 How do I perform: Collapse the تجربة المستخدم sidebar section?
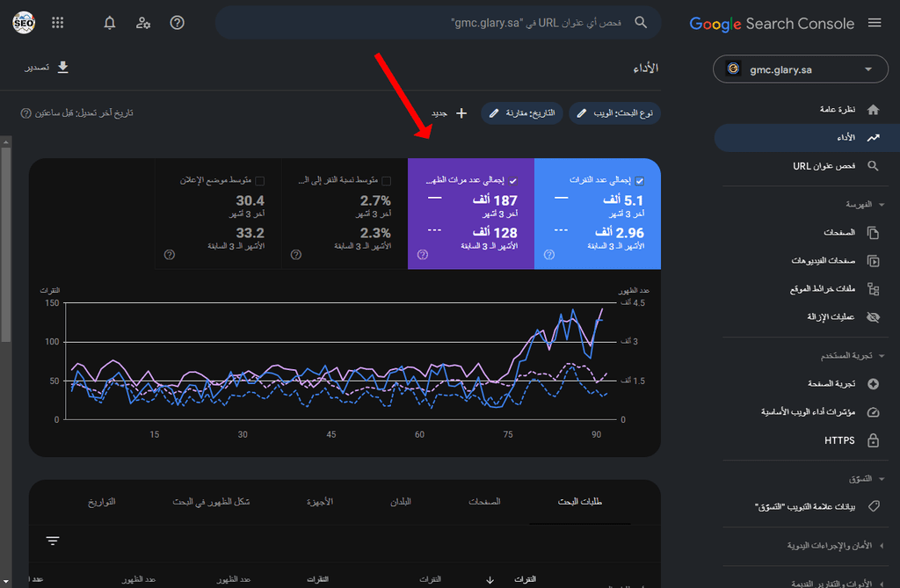pos(882,356)
